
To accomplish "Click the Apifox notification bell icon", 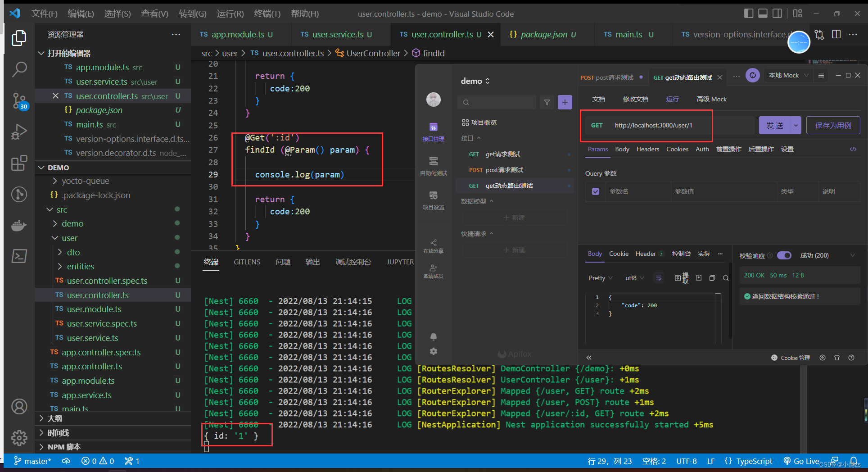I will click(x=434, y=336).
